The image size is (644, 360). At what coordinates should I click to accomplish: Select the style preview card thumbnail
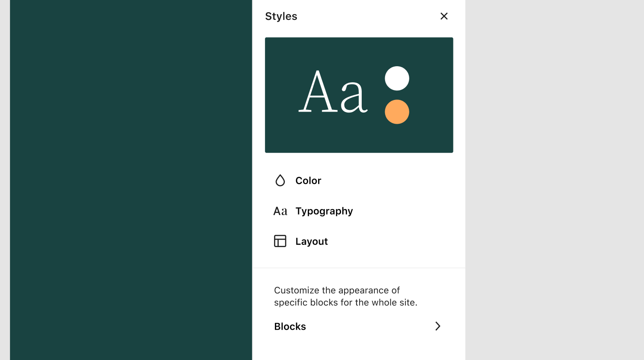point(359,95)
